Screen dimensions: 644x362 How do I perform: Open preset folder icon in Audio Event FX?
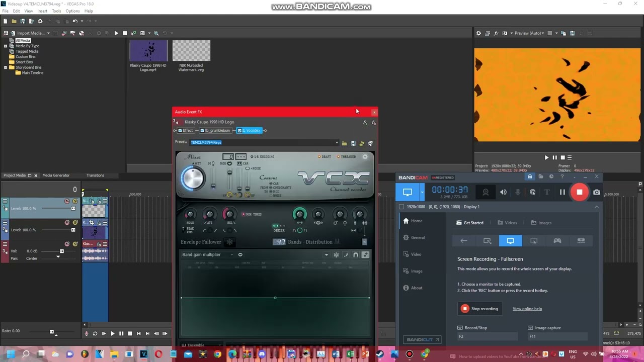[x=344, y=143]
